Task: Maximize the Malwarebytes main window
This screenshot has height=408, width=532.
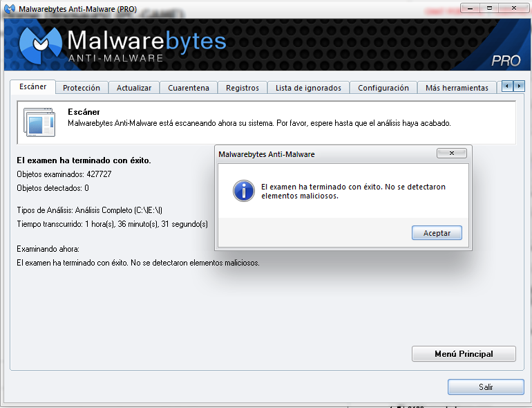Action: click(489, 8)
